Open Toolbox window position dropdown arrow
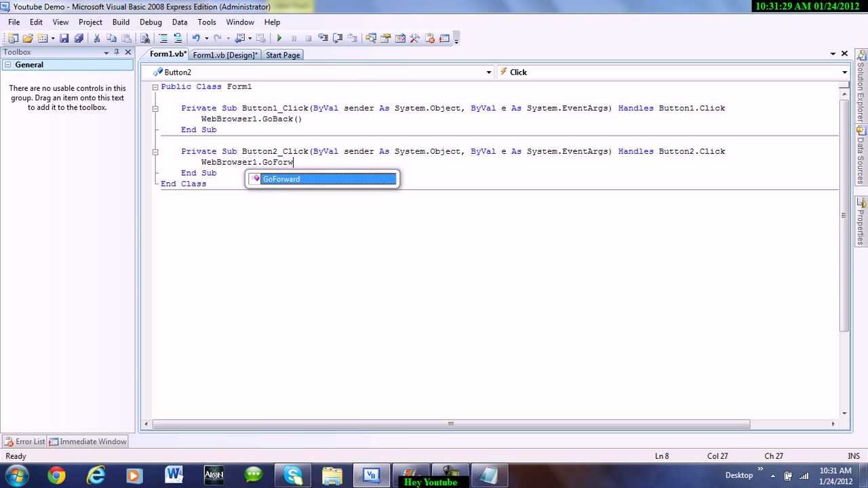This screenshot has height=488, width=868. (106, 52)
